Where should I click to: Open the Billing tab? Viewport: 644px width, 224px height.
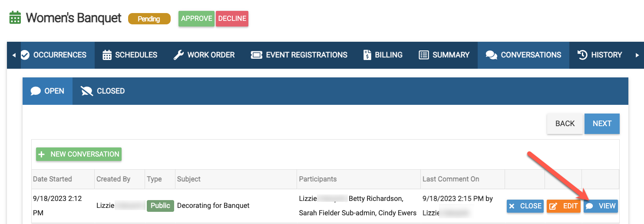pos(383,55)
